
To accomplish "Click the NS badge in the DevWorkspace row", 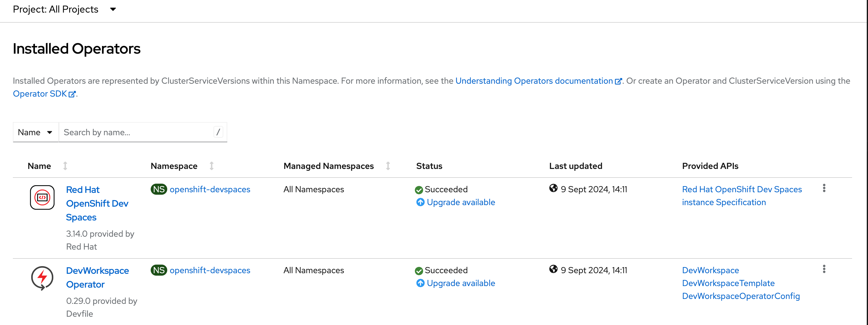I will [159, 270].
